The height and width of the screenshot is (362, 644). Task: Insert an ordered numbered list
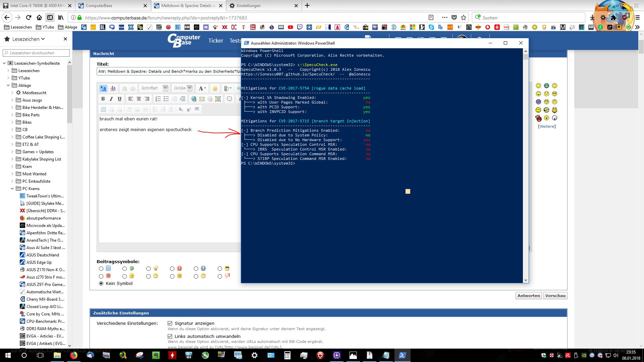(158, 99)
